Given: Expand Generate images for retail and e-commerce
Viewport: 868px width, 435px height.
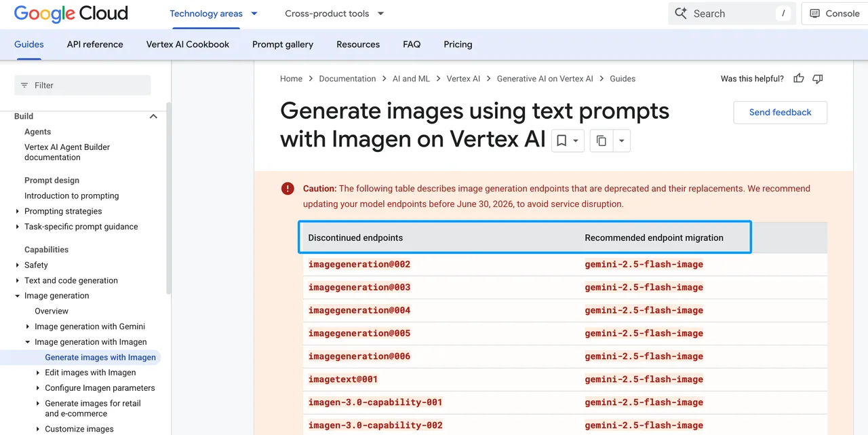Looking at the screenshot, I should coord(38,403).
